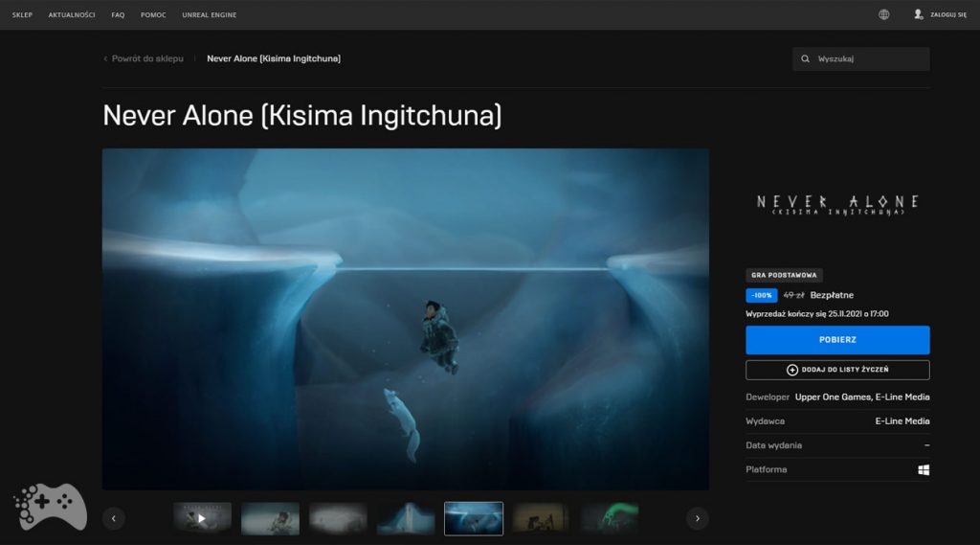Click the Deweloper label
980x545 pixels.
tap(768, 397)
